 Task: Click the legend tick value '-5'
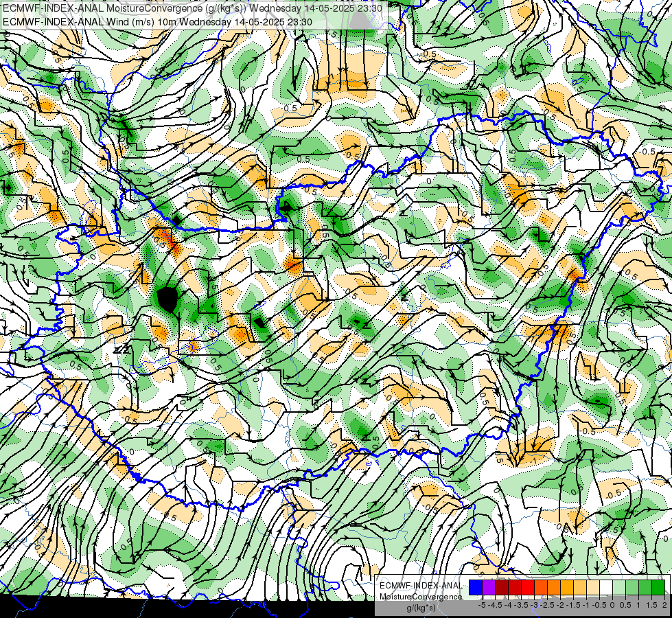(482, 605)
